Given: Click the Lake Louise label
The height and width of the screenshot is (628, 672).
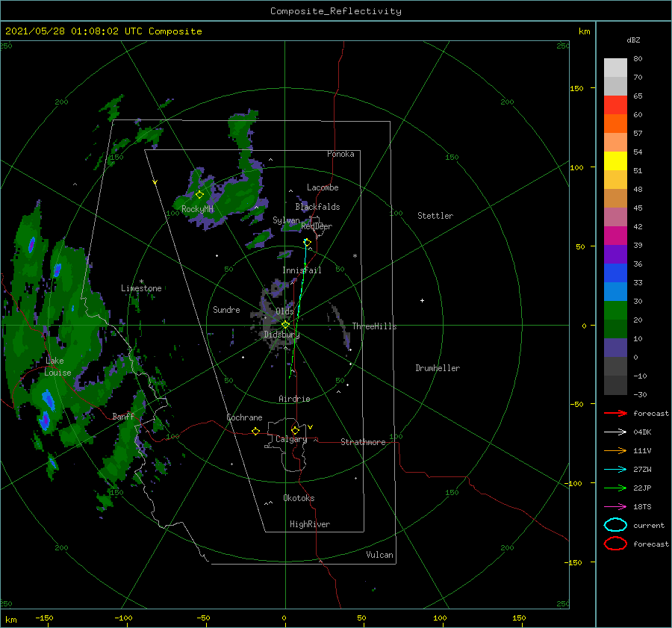Looking at the screenshot, I should point(57,367).
